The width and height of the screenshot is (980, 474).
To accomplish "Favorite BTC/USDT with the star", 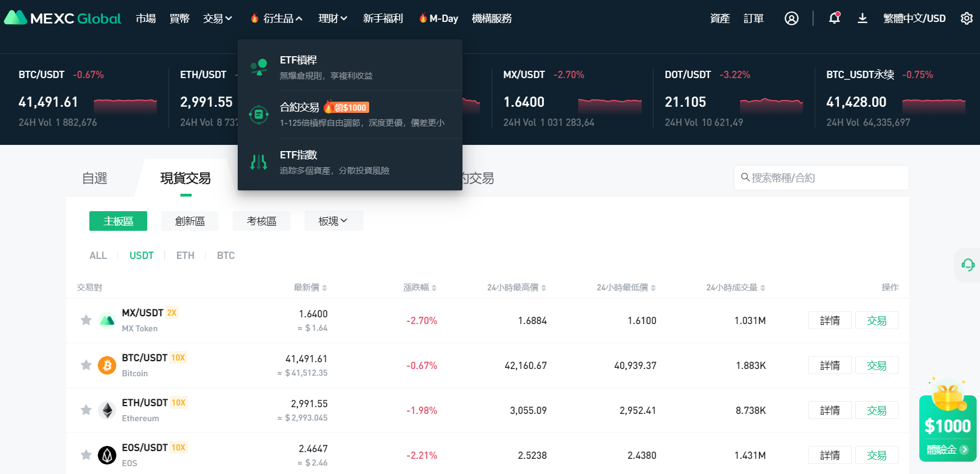I will [x=86, y=365].
